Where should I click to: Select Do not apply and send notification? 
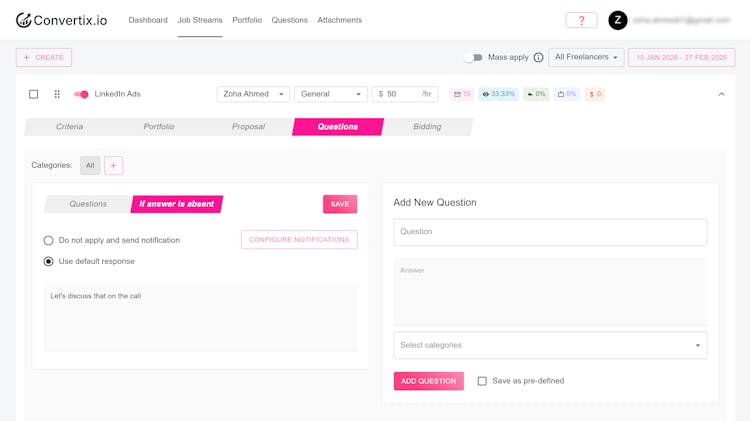[48, 240]
